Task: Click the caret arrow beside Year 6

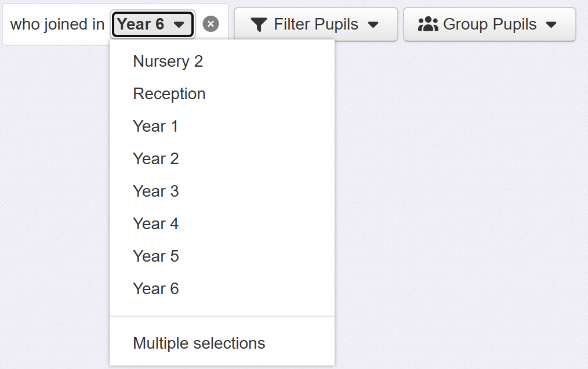Action: (x=179, y=25)
